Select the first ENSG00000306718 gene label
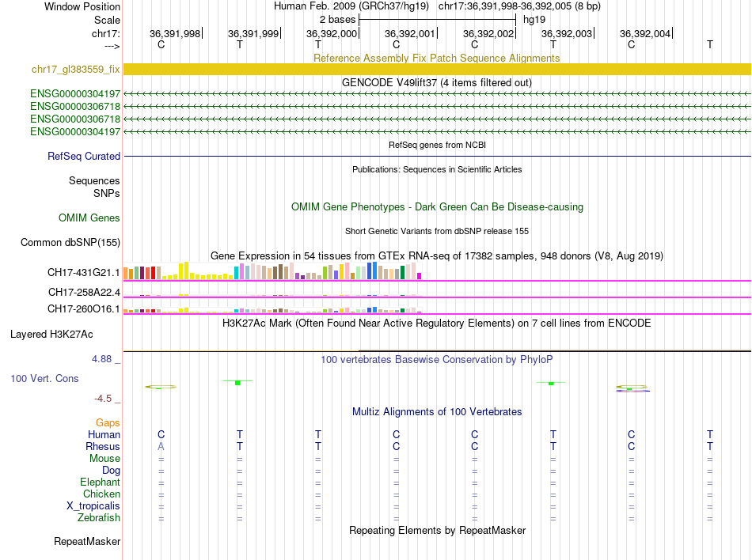The height and width of the screenshot is (560, 752). (75, 106)
